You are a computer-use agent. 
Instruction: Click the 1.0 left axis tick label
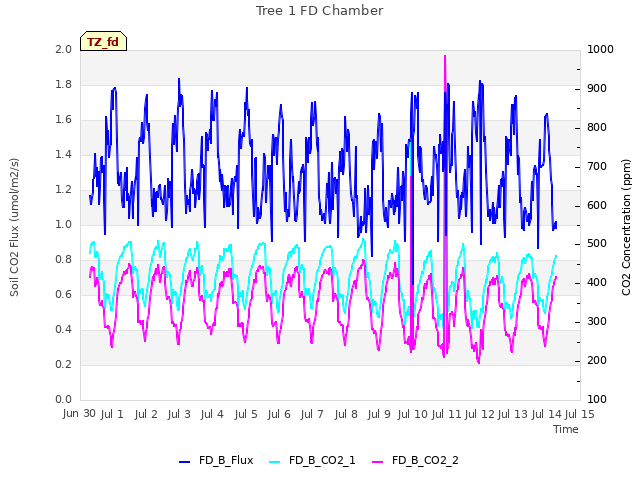tap(63, 224)
